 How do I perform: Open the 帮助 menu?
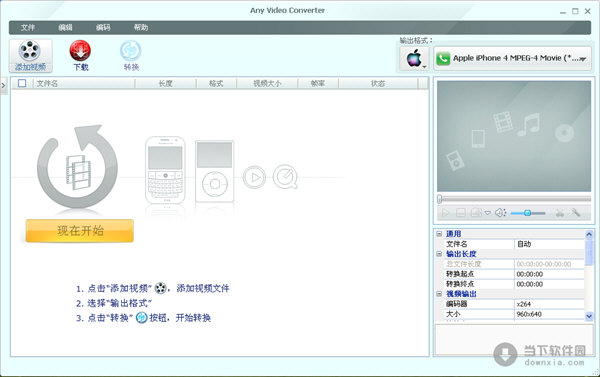coord(141,28)
